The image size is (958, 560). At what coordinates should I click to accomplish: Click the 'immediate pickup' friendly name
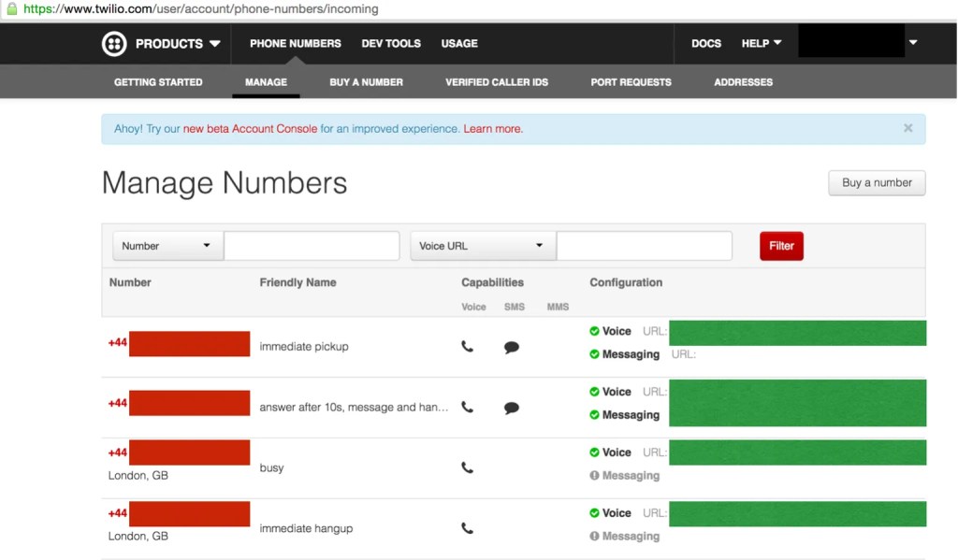pos(304,346)
